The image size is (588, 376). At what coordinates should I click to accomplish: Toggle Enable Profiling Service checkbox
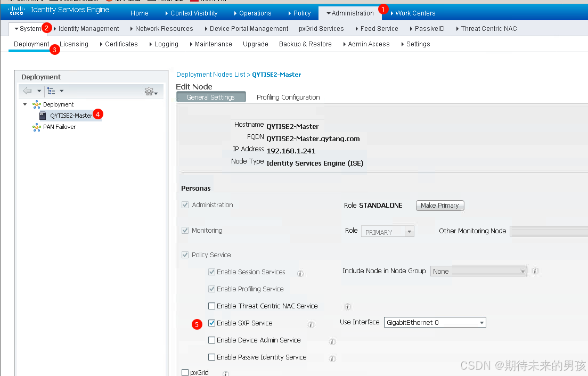pos(211,289)
